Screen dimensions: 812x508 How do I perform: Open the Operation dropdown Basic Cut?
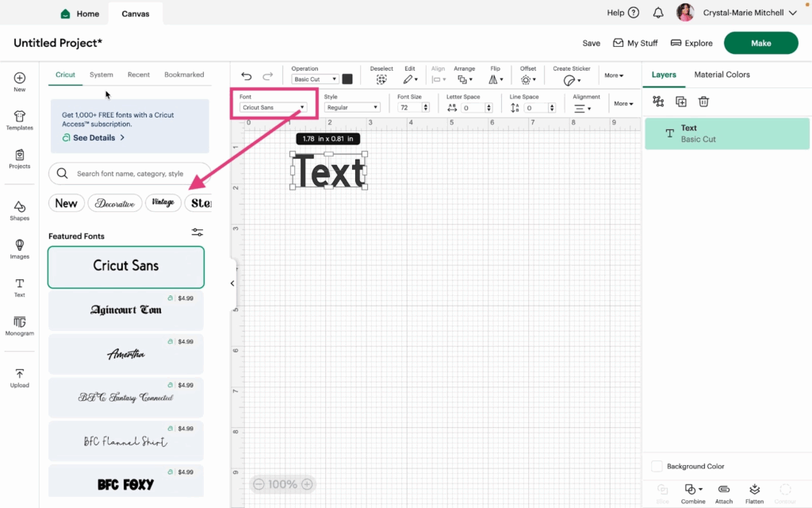click(315, 79)
